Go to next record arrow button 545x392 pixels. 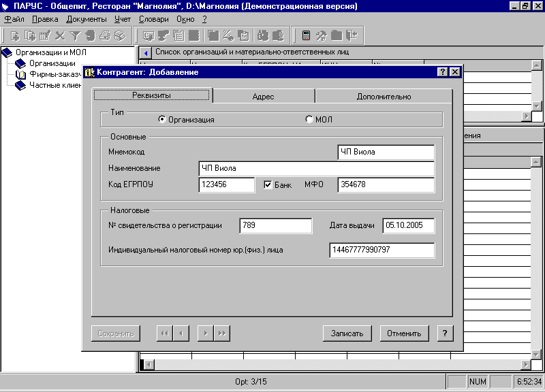pyautogui.click(x=206, y=333)
